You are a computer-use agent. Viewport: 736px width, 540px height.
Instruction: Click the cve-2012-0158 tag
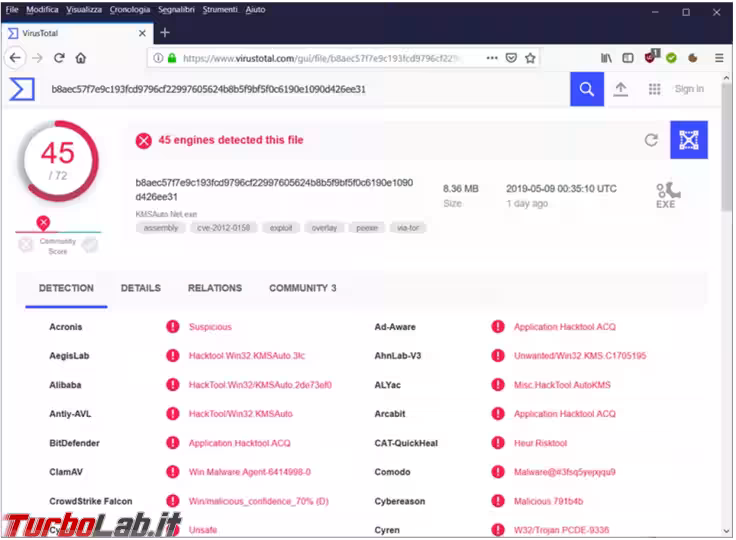[223, 228]
